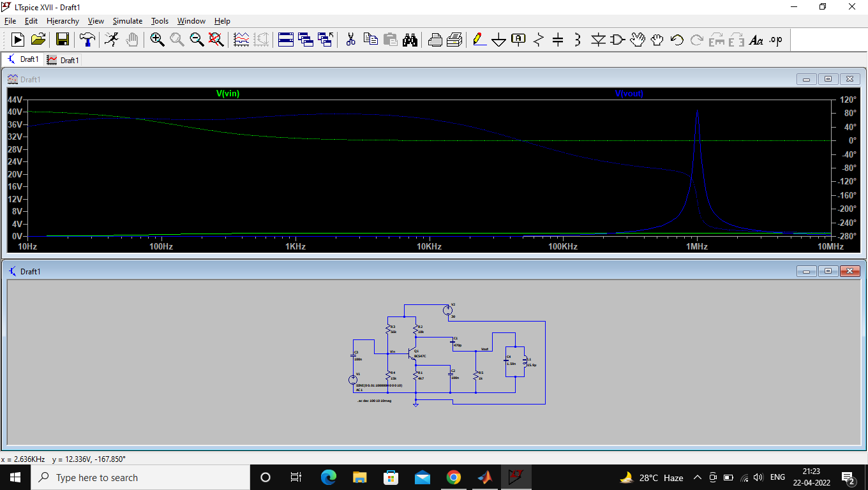This screenshot has height=490, width=868.
Task: Select the Cut scissors tool
Action: click(350, 40)
